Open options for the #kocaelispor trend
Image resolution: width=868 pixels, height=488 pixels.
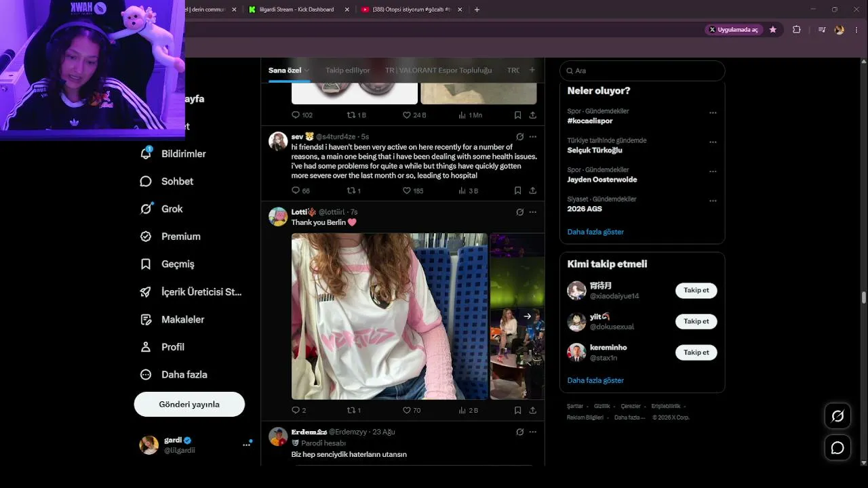point(713,113)
